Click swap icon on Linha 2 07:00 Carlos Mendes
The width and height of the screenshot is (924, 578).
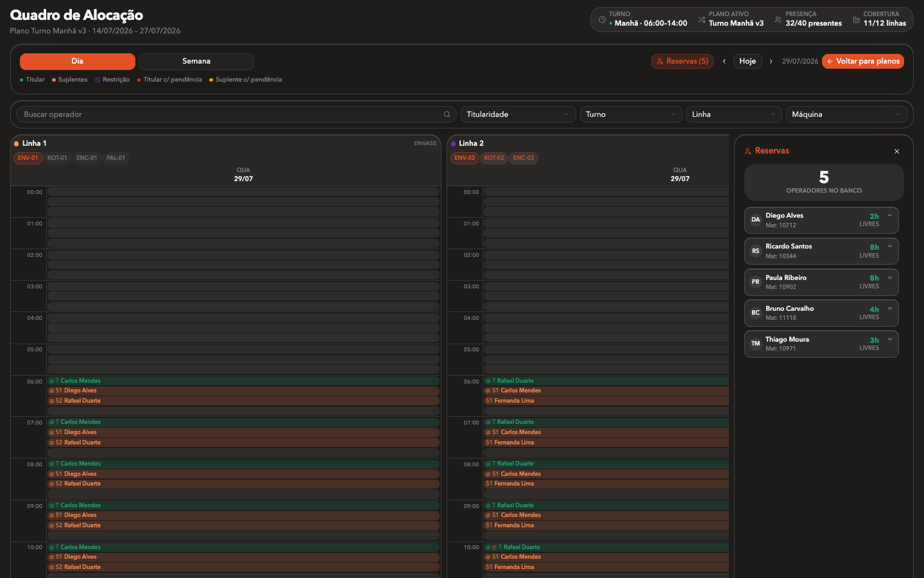click(488, 432)
